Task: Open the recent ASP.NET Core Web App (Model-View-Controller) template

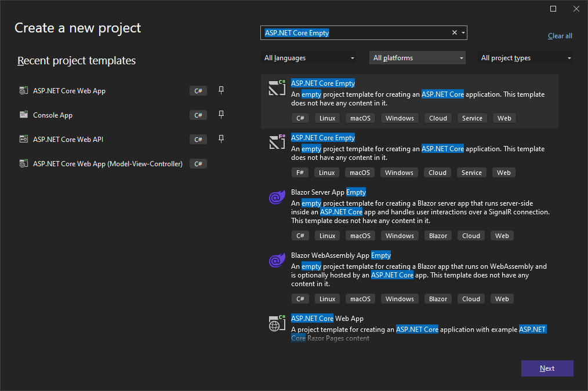Action: pyautogui.click(x=108, y=164)
